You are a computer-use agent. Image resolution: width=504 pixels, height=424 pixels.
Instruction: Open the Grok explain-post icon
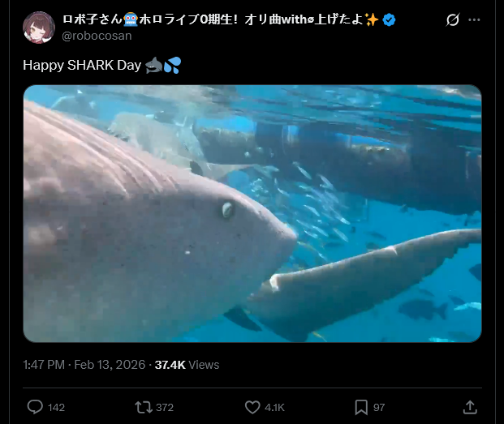(x=453, y=20)
